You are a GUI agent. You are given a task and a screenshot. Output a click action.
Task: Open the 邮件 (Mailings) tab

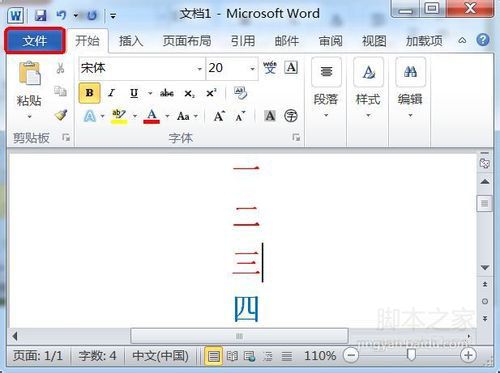[x=287, y=41]
